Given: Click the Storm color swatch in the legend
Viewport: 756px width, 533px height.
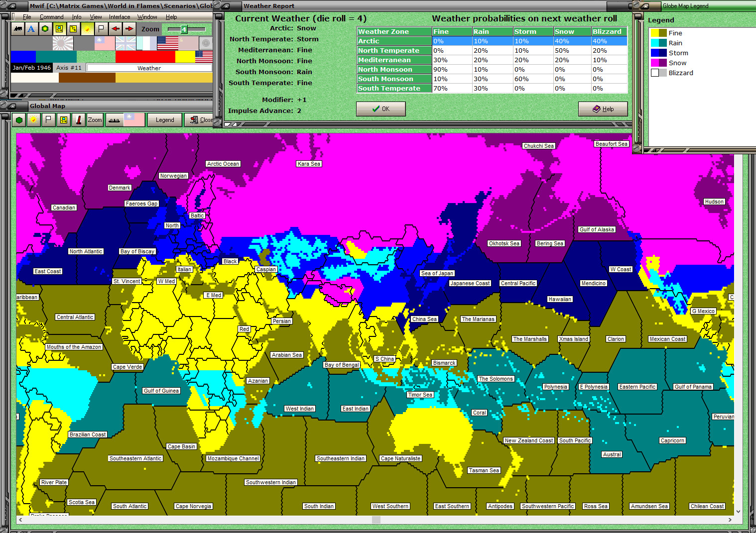Looking at the screenshot, I should 659,53.
